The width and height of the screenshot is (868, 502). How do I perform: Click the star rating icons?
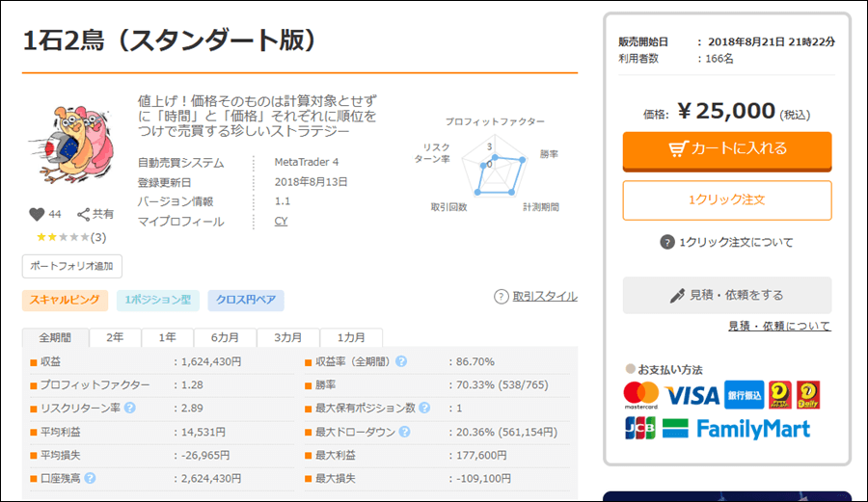click(63, 237)
